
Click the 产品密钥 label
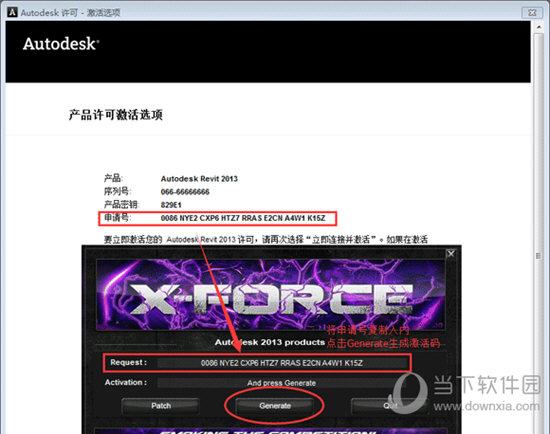[121, 205]
